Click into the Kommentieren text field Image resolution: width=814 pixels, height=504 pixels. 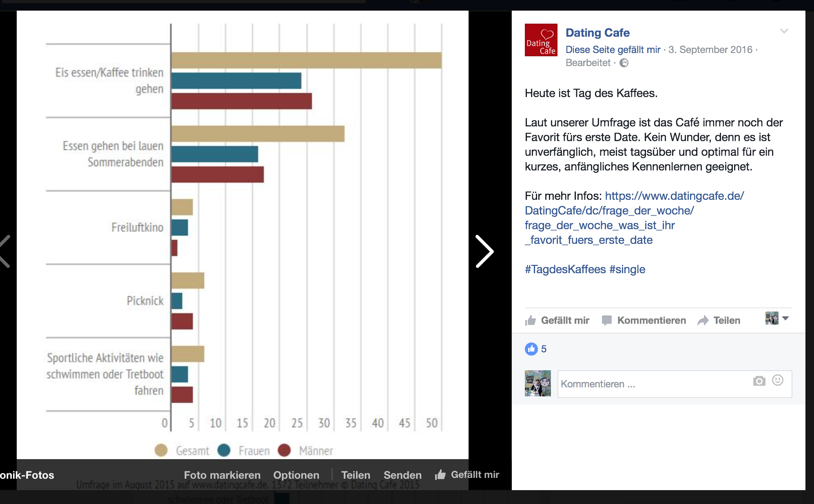tap(653, 384)
